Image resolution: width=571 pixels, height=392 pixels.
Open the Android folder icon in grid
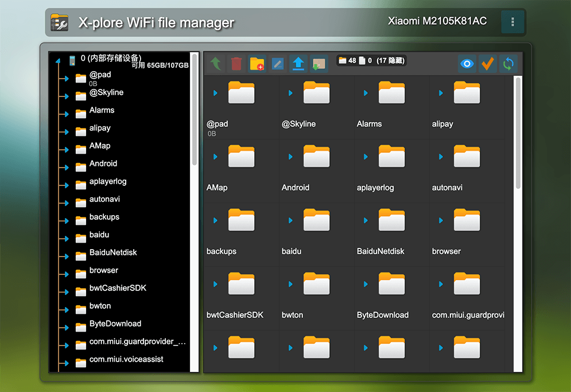(x=316, y=156)
